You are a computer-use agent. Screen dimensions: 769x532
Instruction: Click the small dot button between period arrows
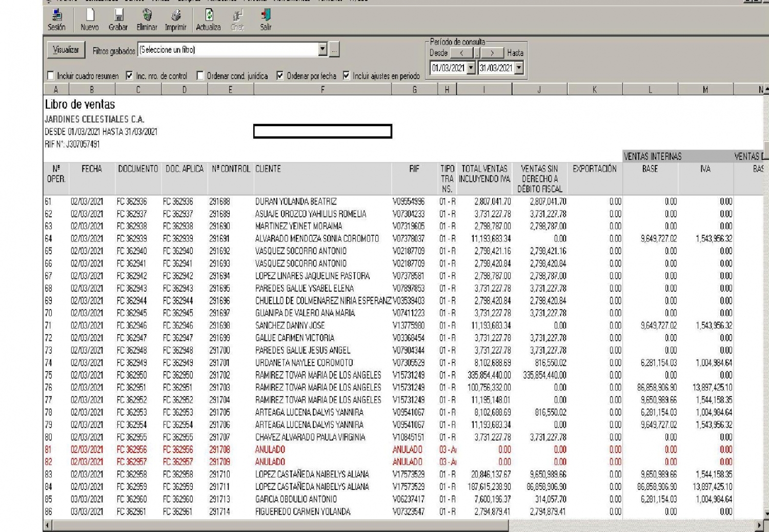[477, 53]
